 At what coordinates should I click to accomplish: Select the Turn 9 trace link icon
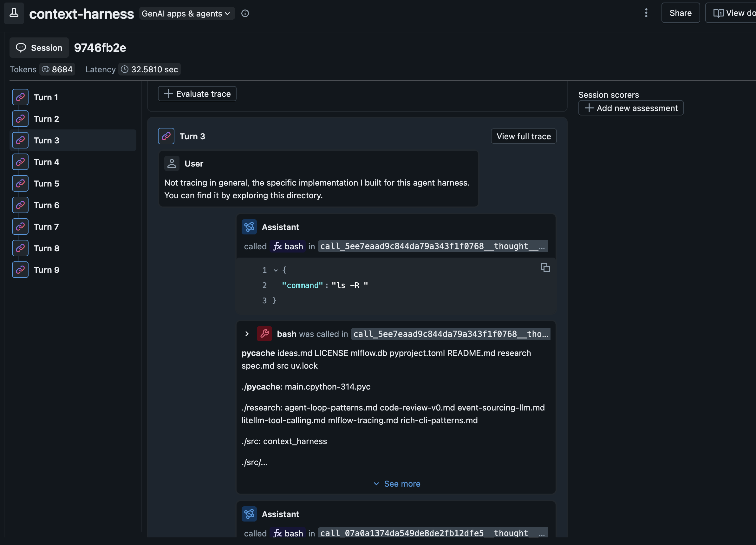point(20,270)
